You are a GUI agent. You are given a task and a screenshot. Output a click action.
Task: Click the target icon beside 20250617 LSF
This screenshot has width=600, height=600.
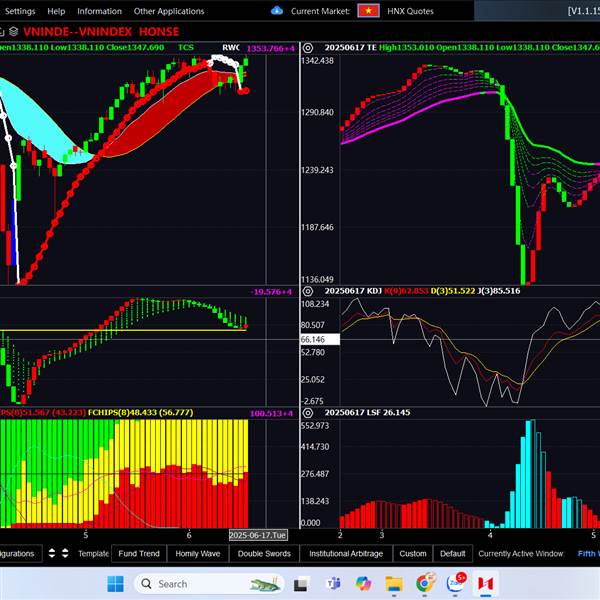point(308,413)
